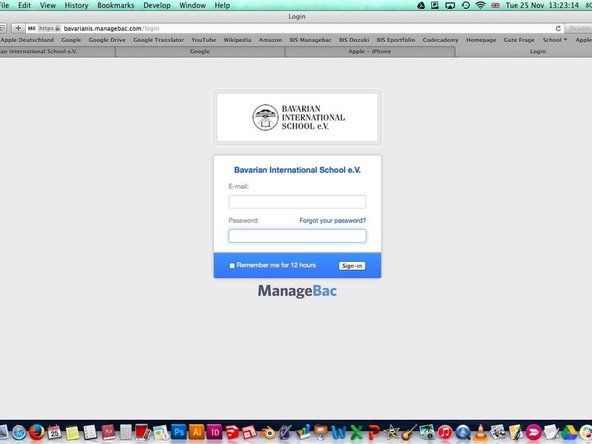Open iTunes from the Dock
This screenshot has height=444, width=592.
(445, 432)
